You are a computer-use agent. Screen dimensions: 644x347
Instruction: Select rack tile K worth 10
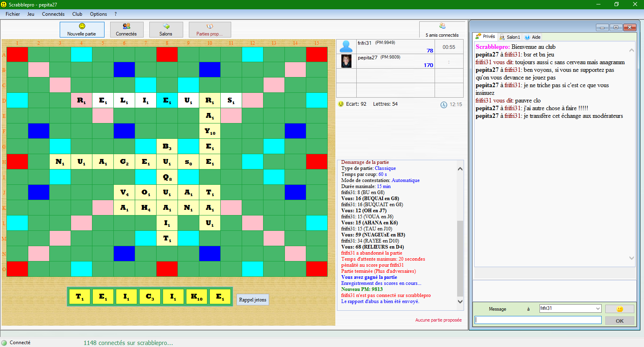[197, 297]
